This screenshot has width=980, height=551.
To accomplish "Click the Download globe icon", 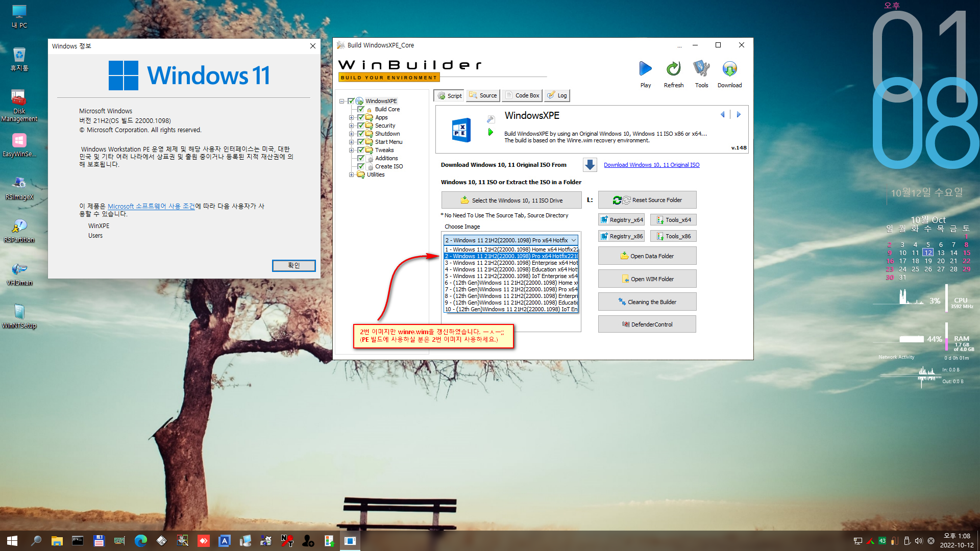I will (729, 69).
